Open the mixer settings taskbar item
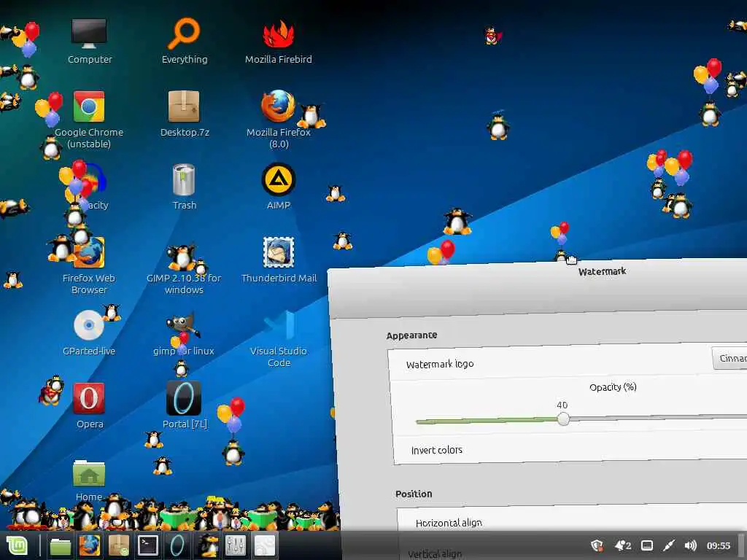The image size is (747, 560). click(236, 545)
